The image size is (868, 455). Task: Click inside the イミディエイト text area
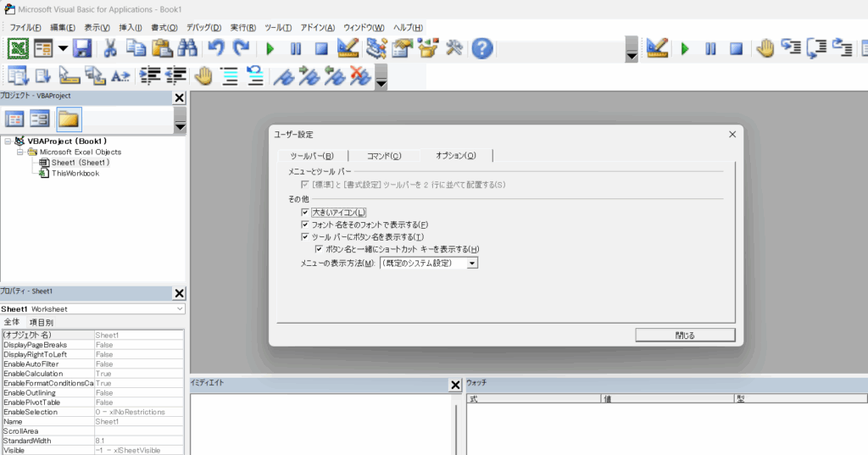[x=321, y=424]
